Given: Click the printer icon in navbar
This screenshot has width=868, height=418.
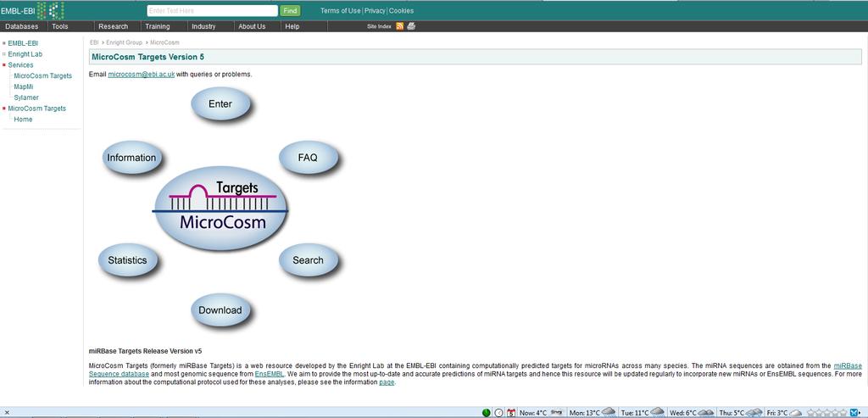Looking at the screenshot, I should [411, 26].
